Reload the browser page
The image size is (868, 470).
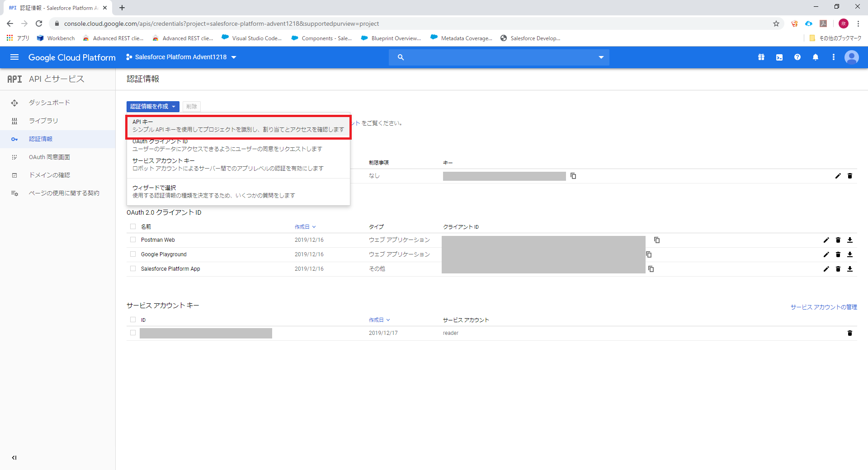point(39,23)
